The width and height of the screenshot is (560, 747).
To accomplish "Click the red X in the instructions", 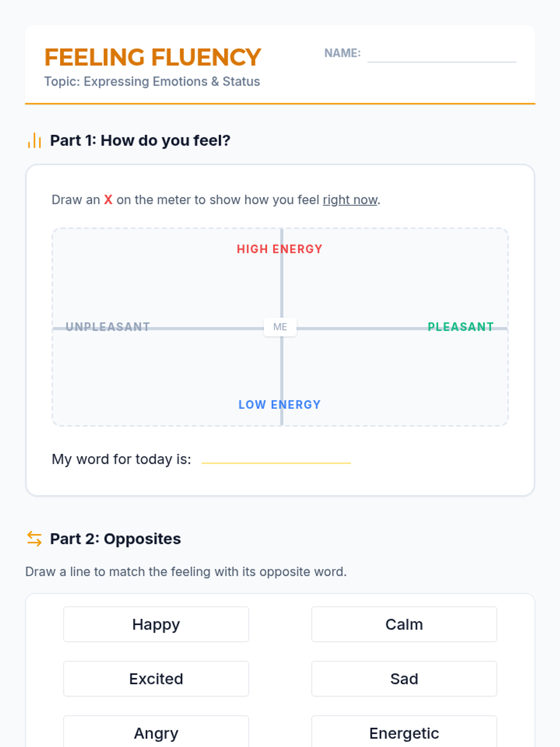I will [x=108, y=200].
